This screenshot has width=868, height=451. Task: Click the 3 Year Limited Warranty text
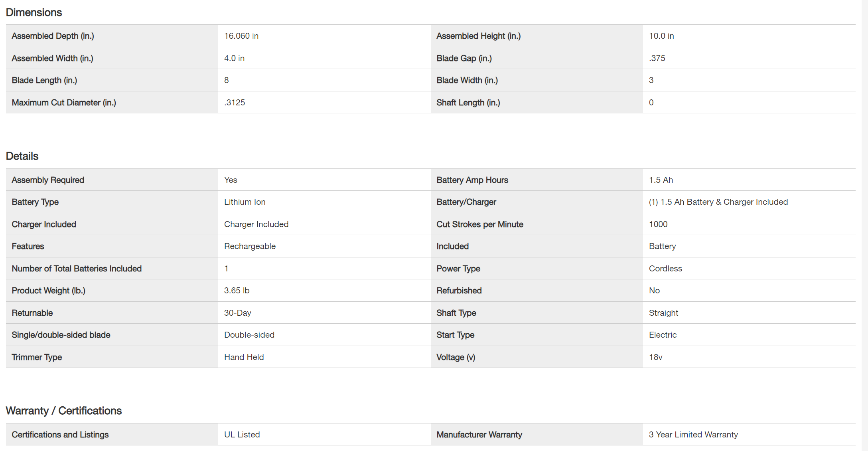coord(693,435)
